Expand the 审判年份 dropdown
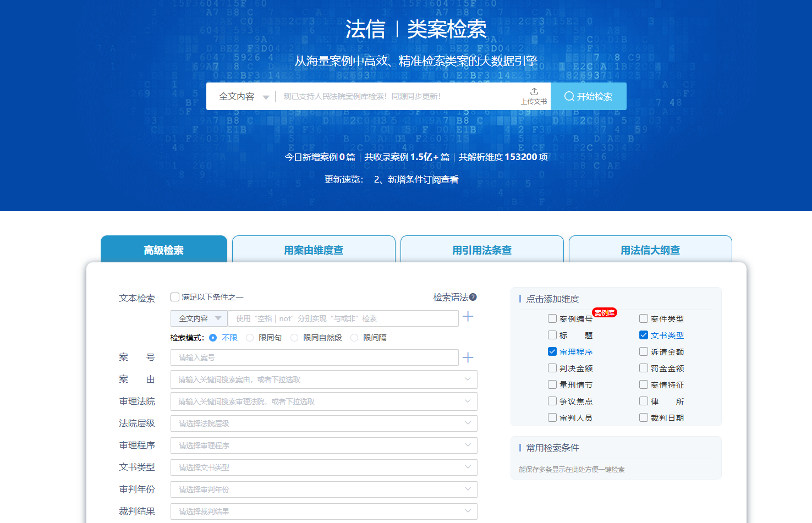The width and height of the screenshot is (812, 523). coord(324,489)
